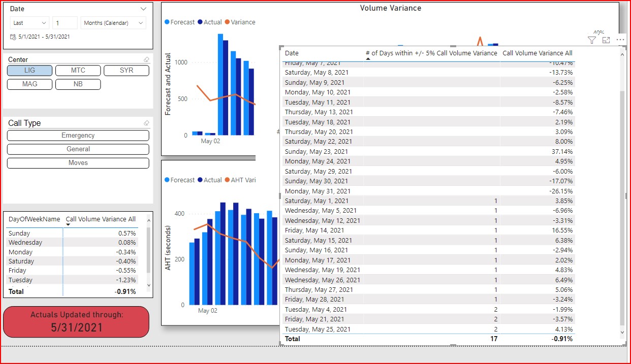Open More options ellipsis on the table
Viewport: 631px width, 364px height.
pyautogui.click(x=620, y=40)
